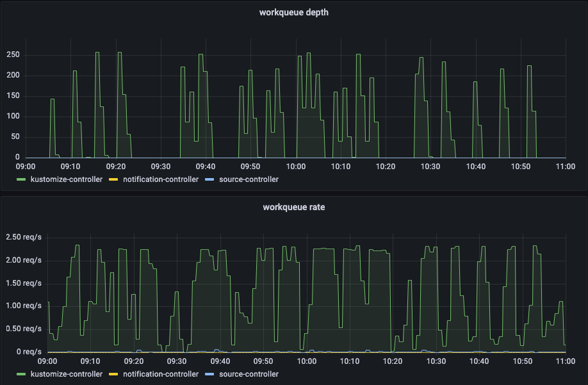Click 10:30 time label in depth chart
The width and height of the screenshot is (588, 385).
pos(430,167)
